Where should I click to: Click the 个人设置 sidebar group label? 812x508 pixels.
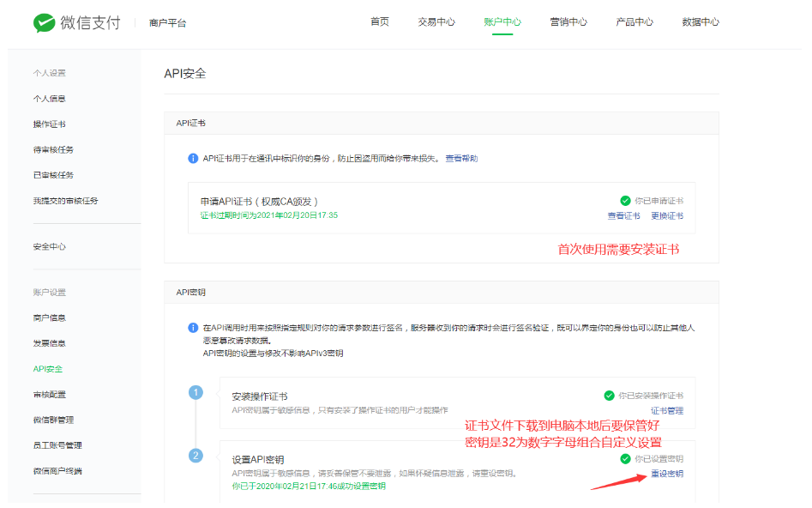pyautogui.click(x=49, y=73)
